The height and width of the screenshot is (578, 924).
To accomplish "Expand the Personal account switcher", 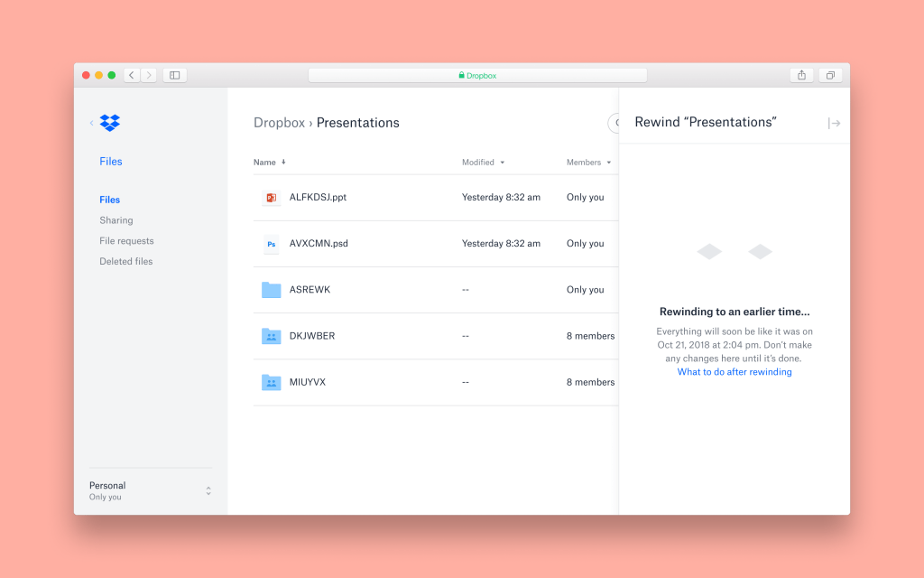I will [x=208, y=490].
